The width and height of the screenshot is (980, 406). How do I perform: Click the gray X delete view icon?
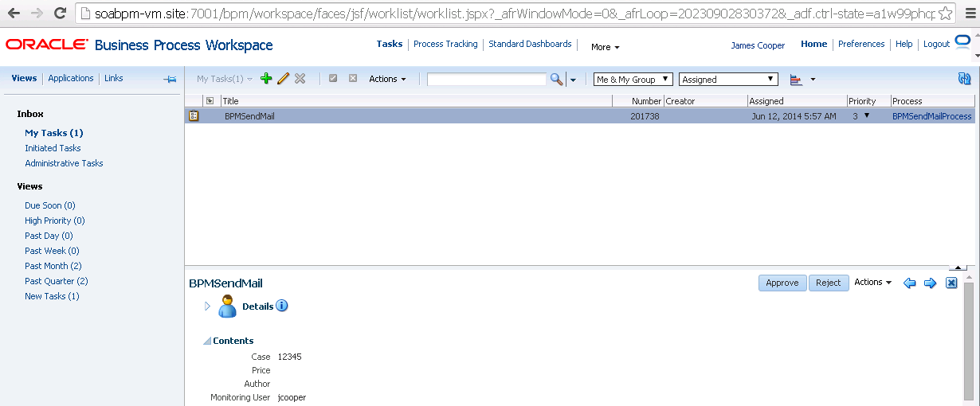click(300, 79)
